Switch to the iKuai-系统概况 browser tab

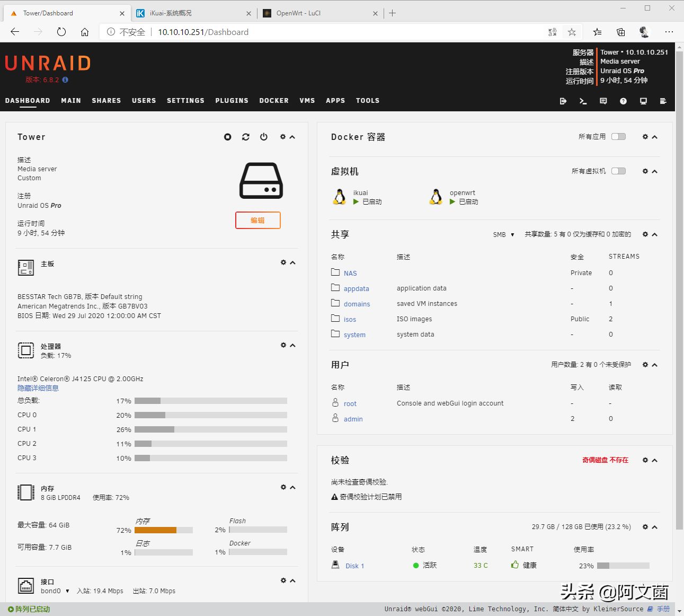pos(193,13)
